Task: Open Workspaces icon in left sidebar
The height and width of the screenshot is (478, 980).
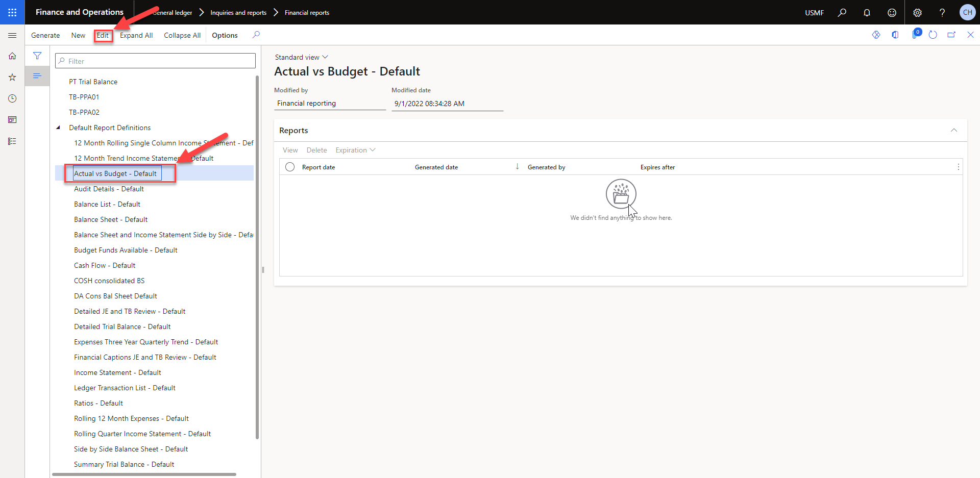Action: tap(12, 120)
